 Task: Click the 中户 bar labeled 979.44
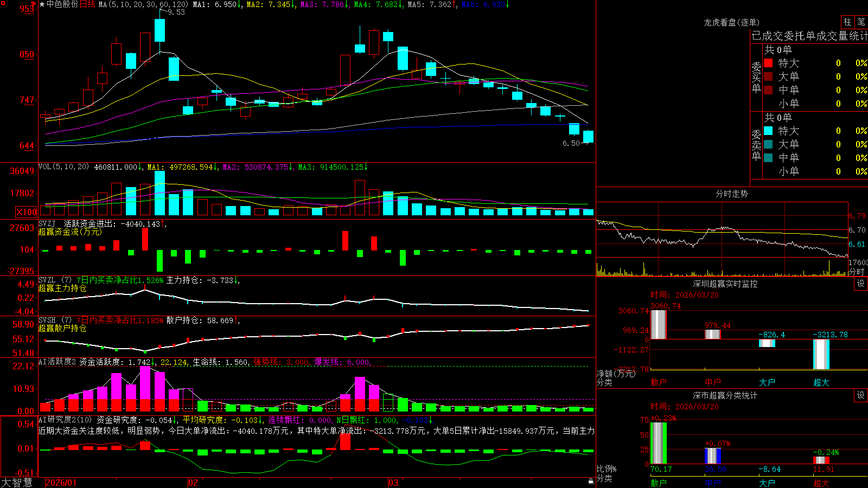click(x=713, y=334)
